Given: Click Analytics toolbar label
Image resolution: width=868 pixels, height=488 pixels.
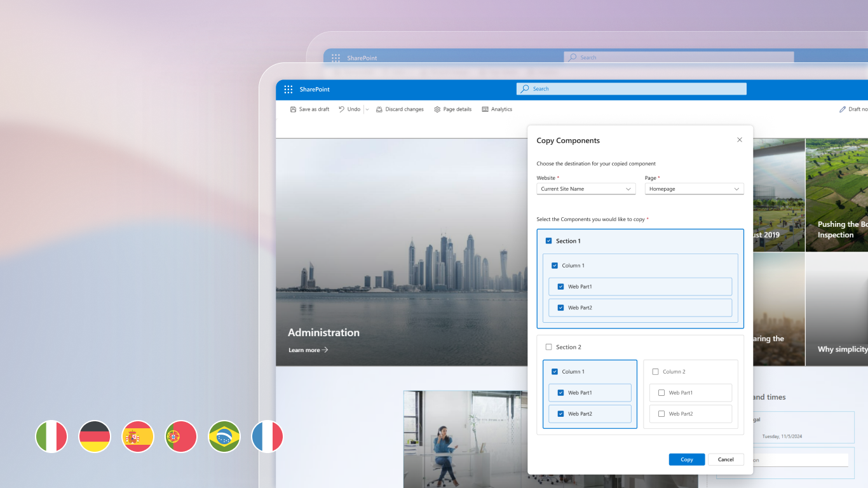Looking at the screenshot, I should 501,109.
